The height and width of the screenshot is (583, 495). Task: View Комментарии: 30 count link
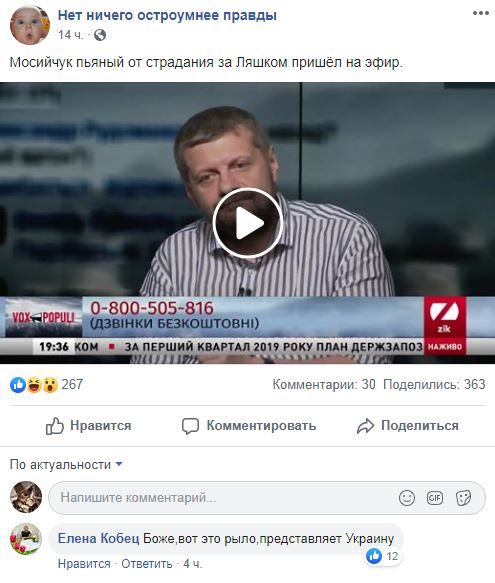coord(324,384)
